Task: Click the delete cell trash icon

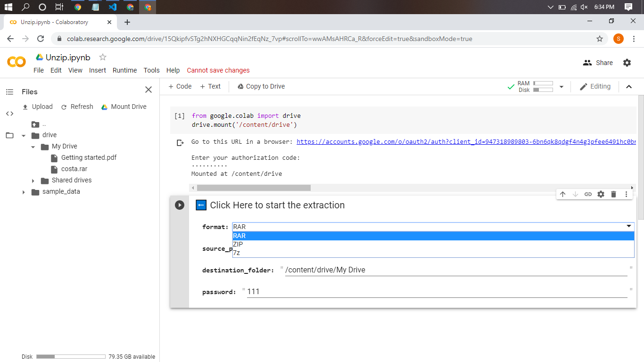Action: pos(613,194)
